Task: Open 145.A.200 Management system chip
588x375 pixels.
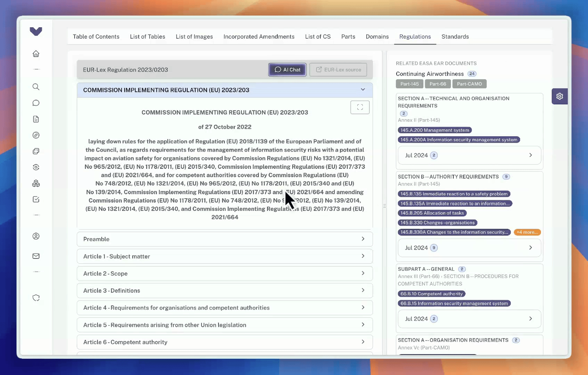Action: pyautogui.click(x=435, y=130)
